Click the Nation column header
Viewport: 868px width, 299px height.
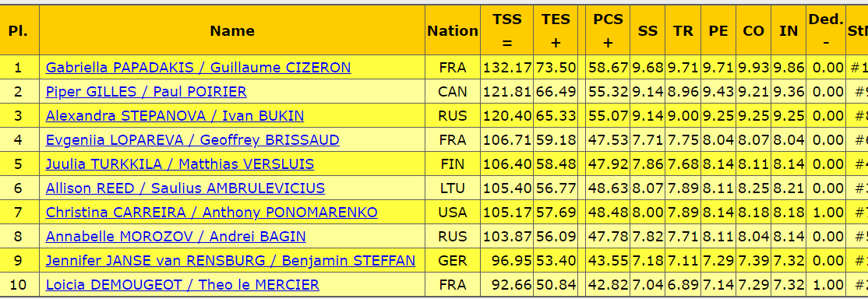tap(453, 30)
